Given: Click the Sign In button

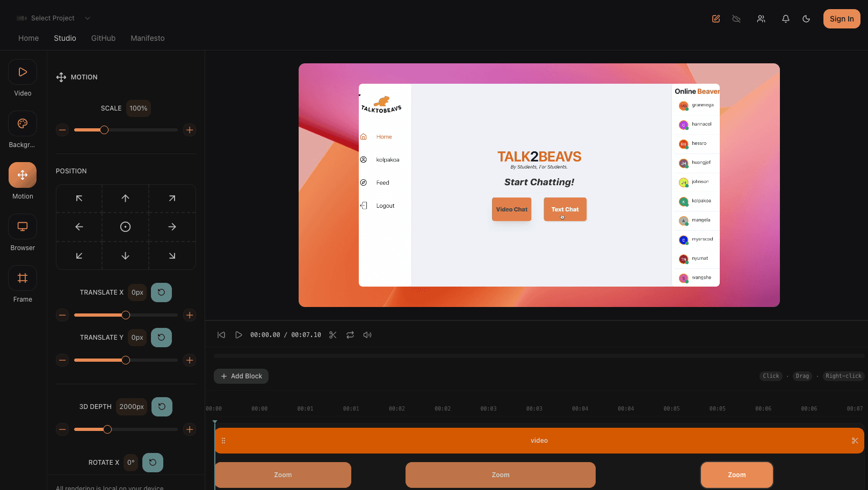Looking at the screenshot, I should click(x=842, y=18).
